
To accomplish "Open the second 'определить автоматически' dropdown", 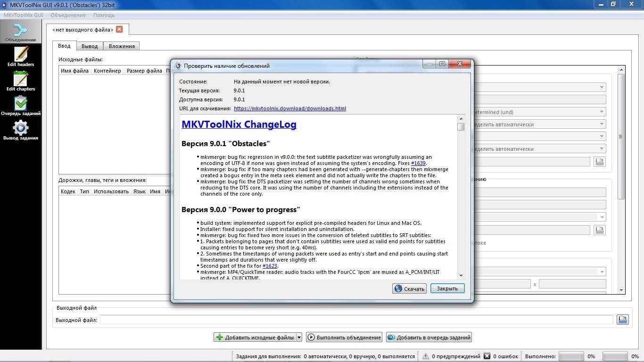I will [539, 149].
